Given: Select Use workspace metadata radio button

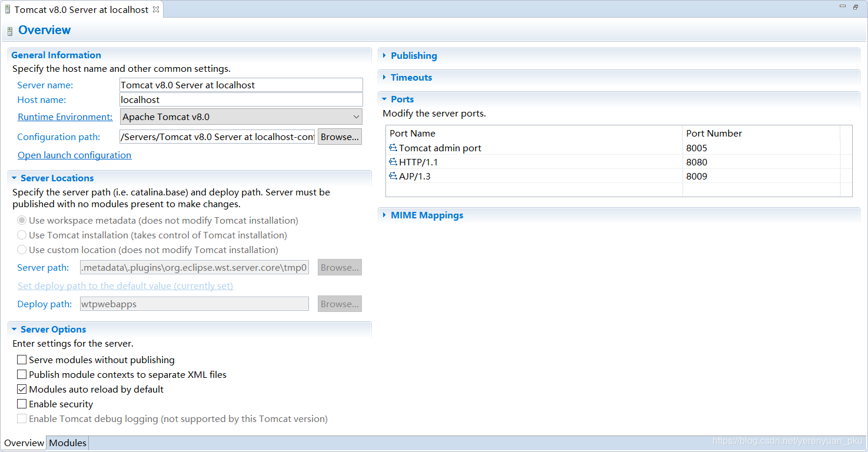Looking at the screenshot, I should pyautogui.click(x=22, y=220).
